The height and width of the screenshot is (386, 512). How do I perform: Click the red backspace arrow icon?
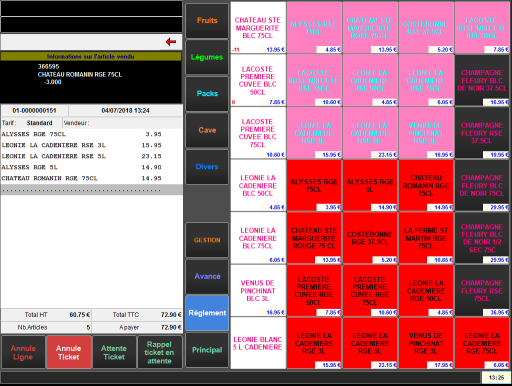(x=171, y=42)
